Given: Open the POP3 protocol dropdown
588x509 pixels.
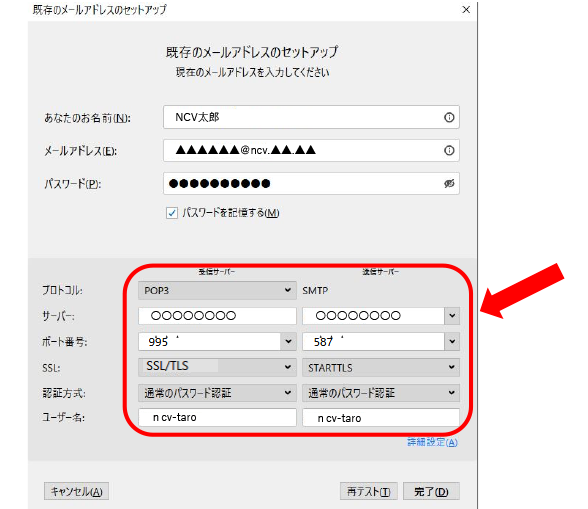Looking at the screenshot, I should (217, 290).
